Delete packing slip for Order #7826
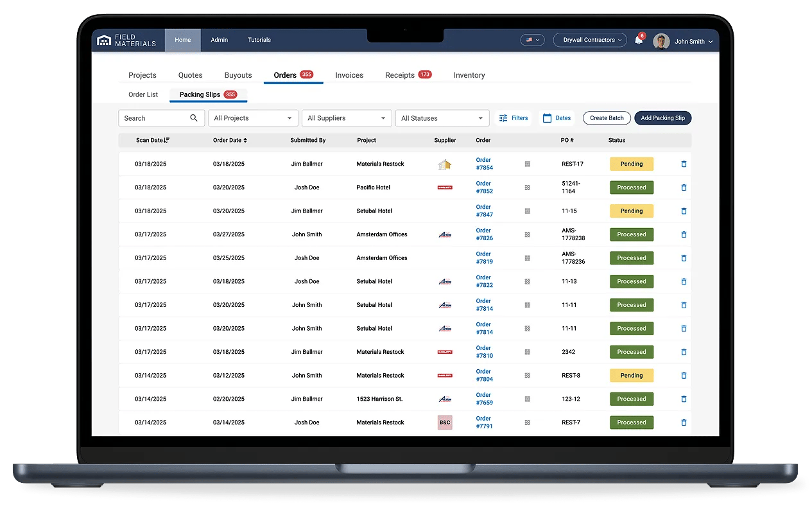This screenshot has height=506, width=812. click(x=684, y=234)
